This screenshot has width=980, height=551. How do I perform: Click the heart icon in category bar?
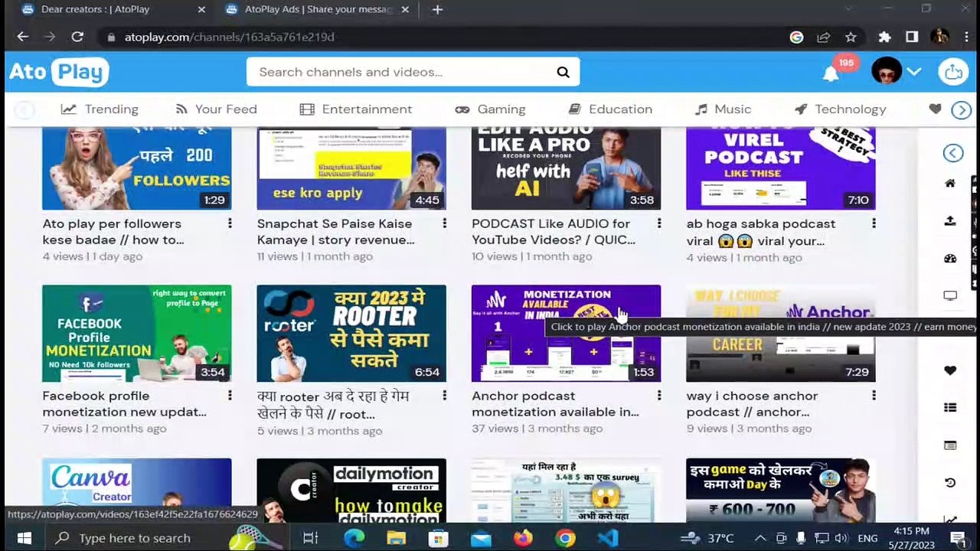coord(935,109)
